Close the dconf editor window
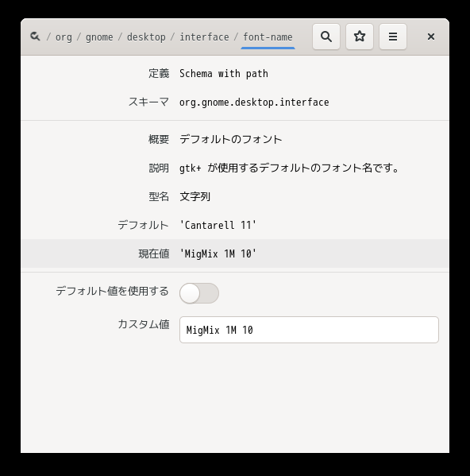This screenshot has height=476, width=470. [x=431, y=37]
